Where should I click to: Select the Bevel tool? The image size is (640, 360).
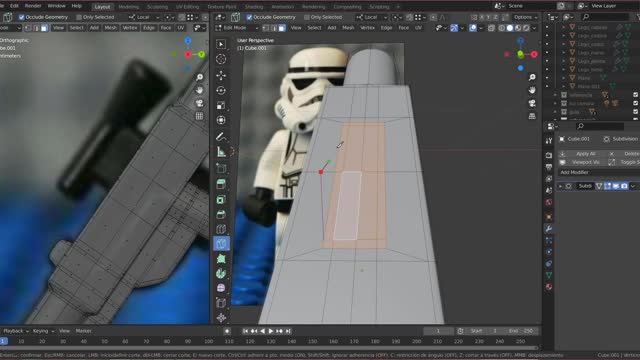pos(221,214)
